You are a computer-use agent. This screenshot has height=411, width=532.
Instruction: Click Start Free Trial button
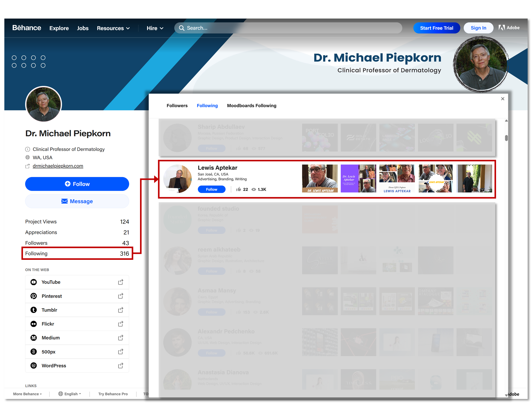tap(436, 28)
